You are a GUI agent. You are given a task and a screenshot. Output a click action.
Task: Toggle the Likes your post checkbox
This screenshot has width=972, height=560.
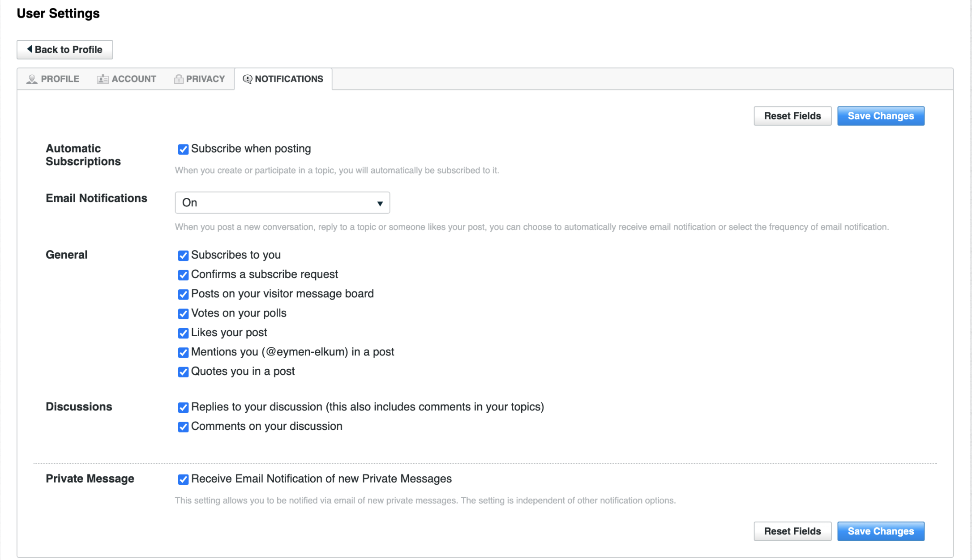coord(183,333)
